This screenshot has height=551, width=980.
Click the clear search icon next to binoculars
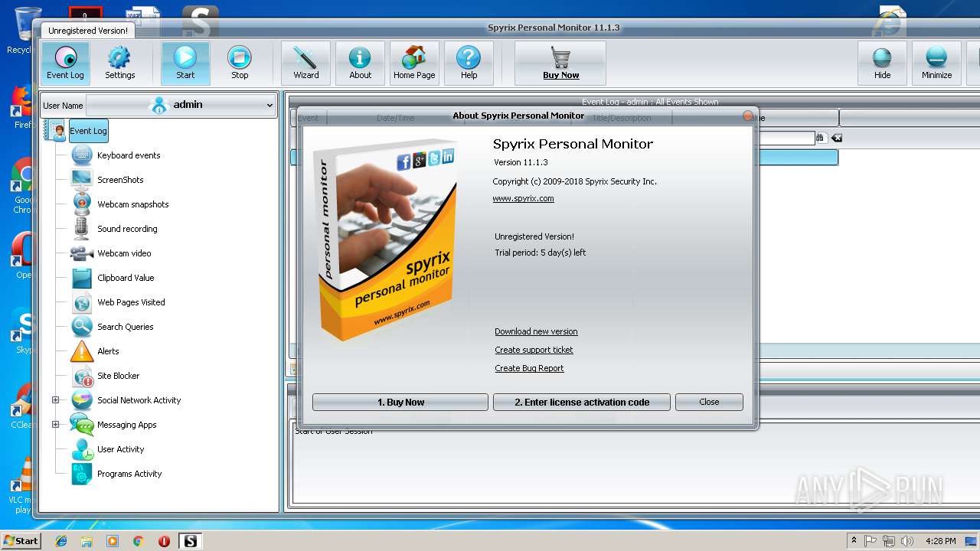[837, 138]
